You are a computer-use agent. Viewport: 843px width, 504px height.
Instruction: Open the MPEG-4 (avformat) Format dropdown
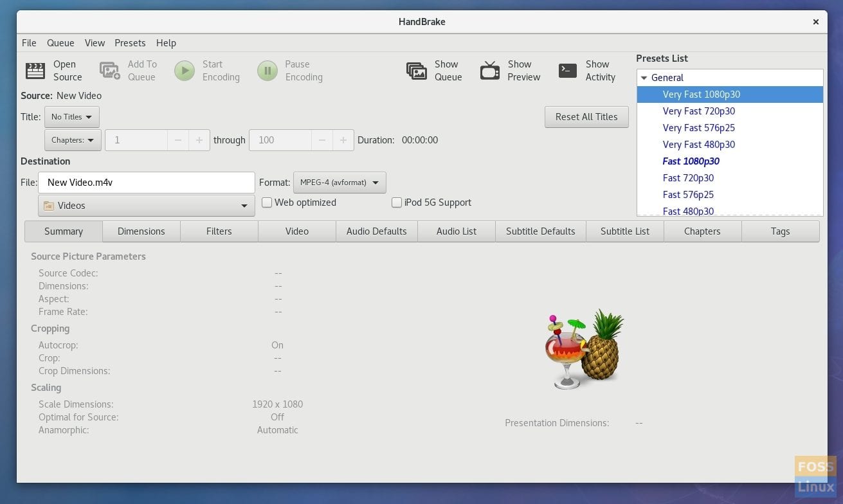(340, 183)
